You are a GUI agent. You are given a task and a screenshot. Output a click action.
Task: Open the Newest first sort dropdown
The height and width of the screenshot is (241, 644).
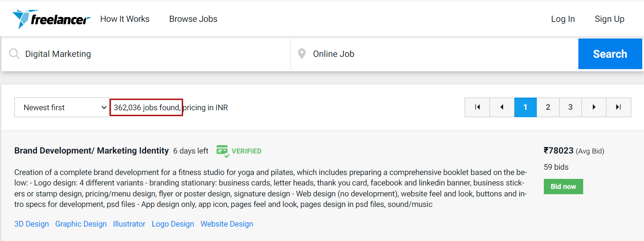coord(62,108)
